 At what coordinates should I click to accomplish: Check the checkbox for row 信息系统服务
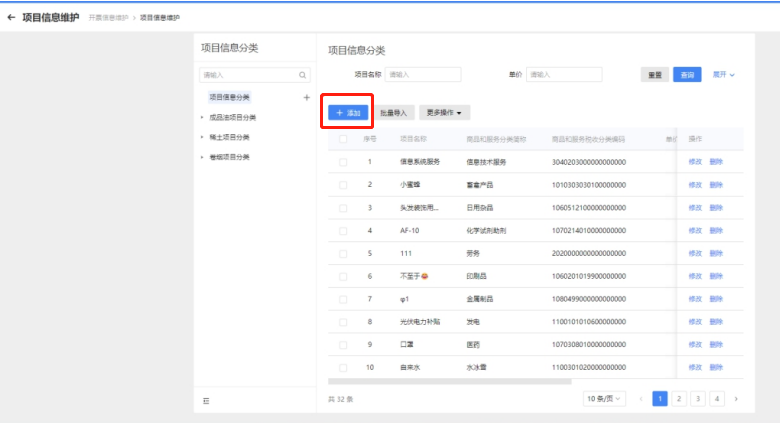click(343, 161)
